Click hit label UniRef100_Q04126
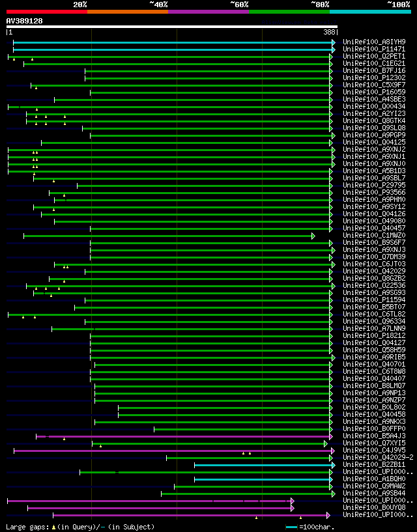 click(x=374, y=214)
